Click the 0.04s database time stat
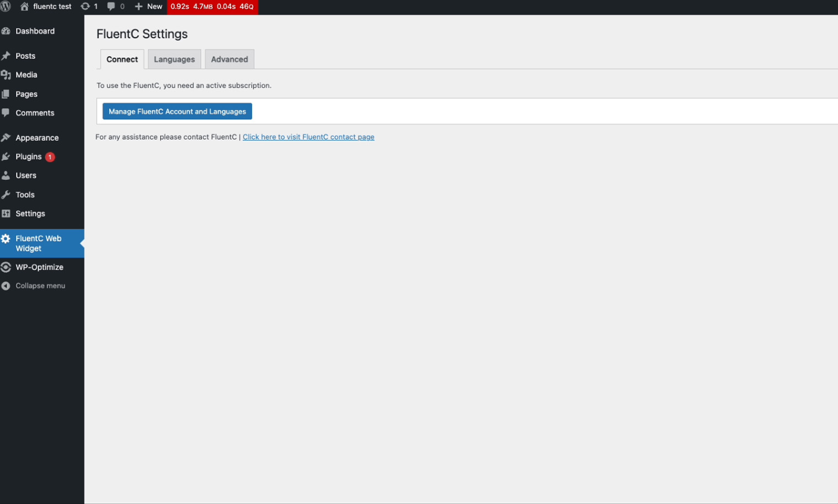Viewport: 838px width, 504px height. [x=226, y=7]
